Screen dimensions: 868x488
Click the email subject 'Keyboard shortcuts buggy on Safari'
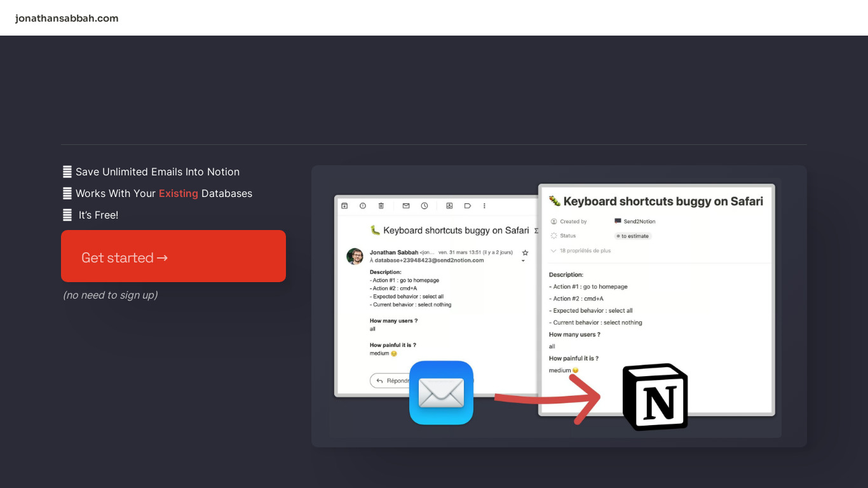(x=456, y=231)
